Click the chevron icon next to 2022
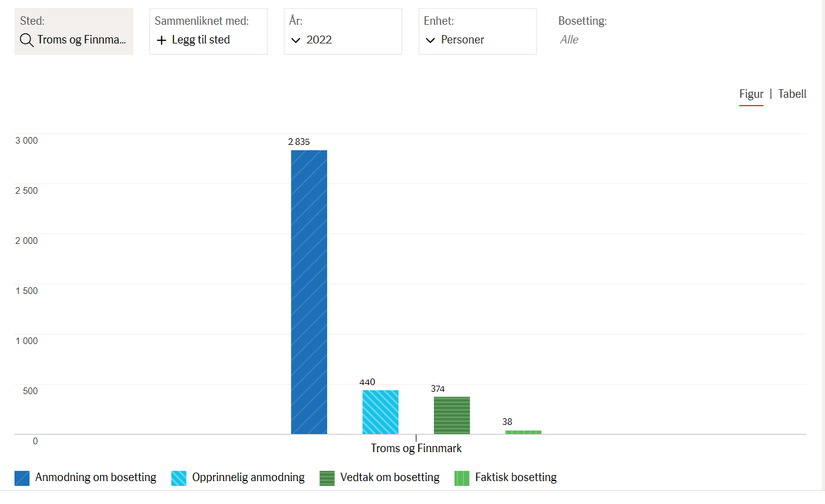The width and height of the screenshot is (825, 504). 296,40
